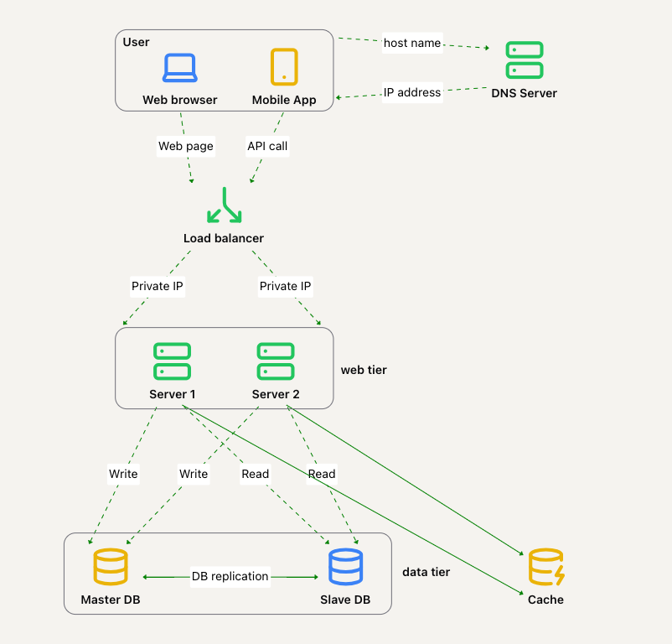
Task: Click the green DNS Server icon
Action: [x=525, y=60]
